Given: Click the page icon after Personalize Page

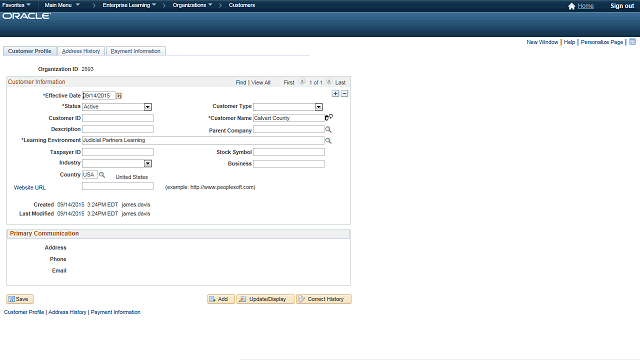Looking at the screenshot, I should (x=632, y=42).
